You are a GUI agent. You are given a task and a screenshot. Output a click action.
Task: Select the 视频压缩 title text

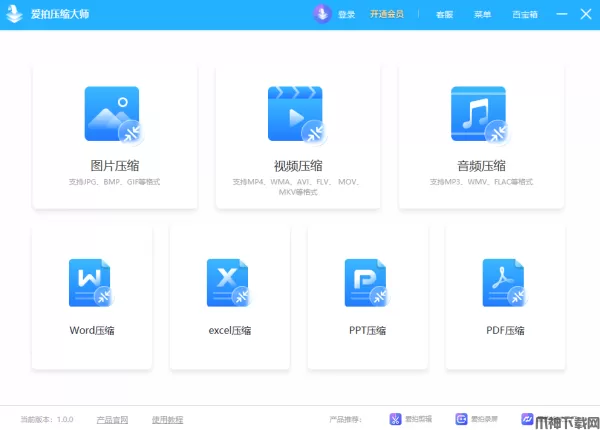[298, 166]
